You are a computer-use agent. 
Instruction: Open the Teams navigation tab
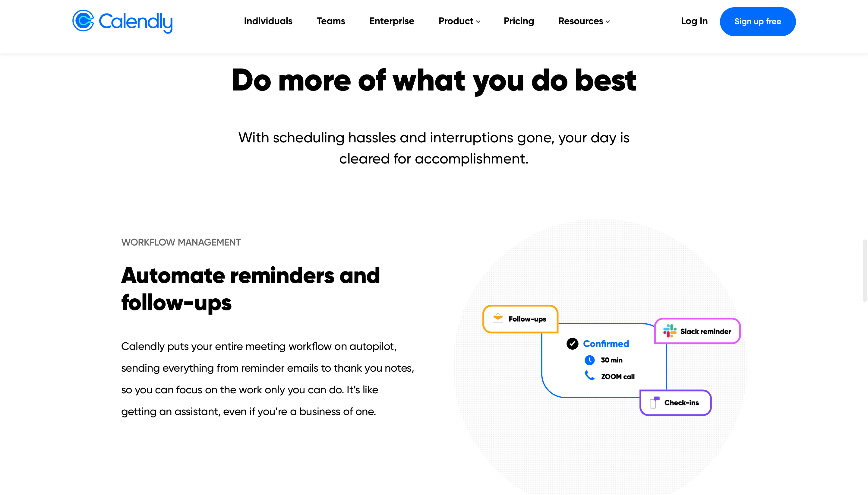coord(331,21)
